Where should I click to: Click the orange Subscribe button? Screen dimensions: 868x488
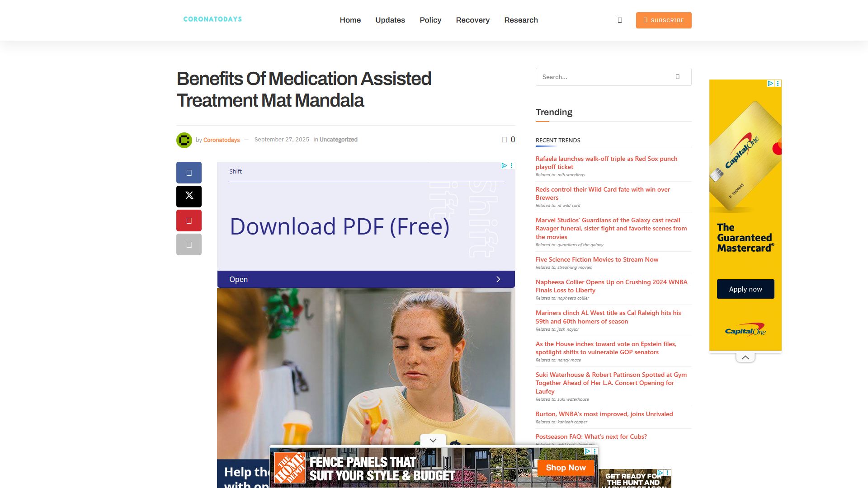click(x=664, y=20)
